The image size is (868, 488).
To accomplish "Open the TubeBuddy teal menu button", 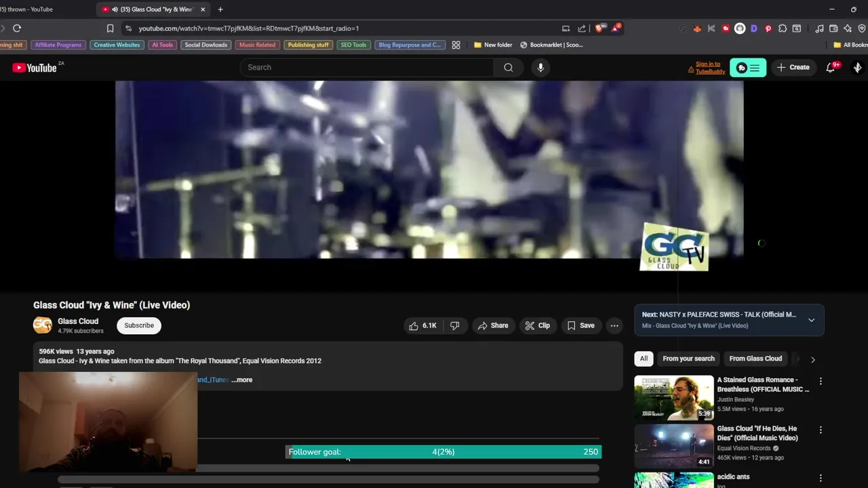I will [748, 67].
